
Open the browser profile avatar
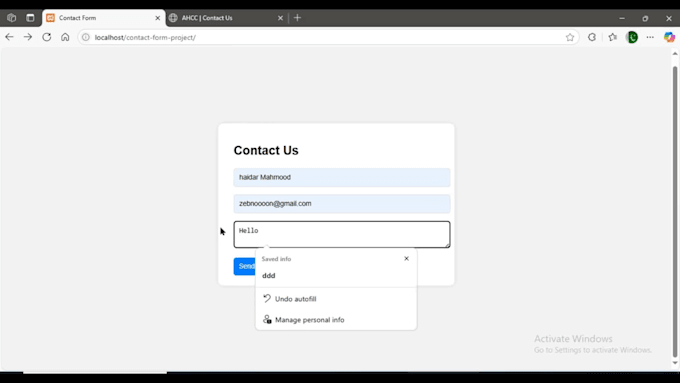point(632,37)
